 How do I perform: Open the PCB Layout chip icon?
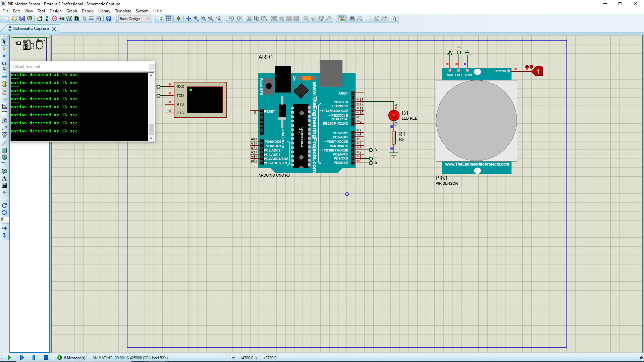click(54, 19)
